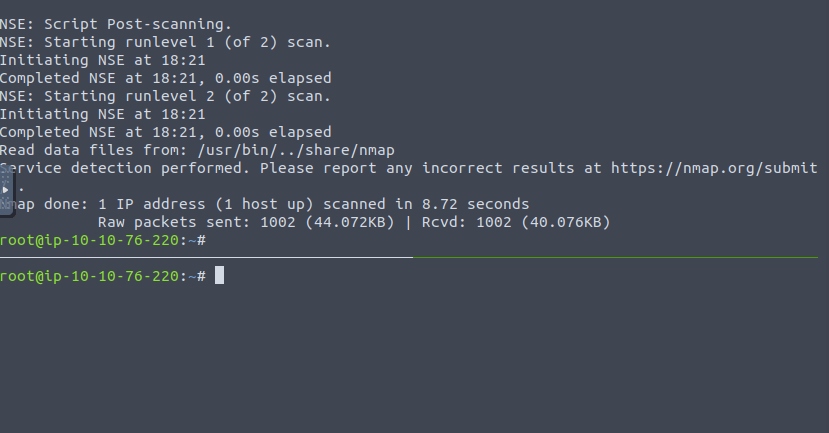Click the 'Service detection performed' text
The height and width of the screenshot is (433, 829).
pyautogui.click(x=124, y=169)
